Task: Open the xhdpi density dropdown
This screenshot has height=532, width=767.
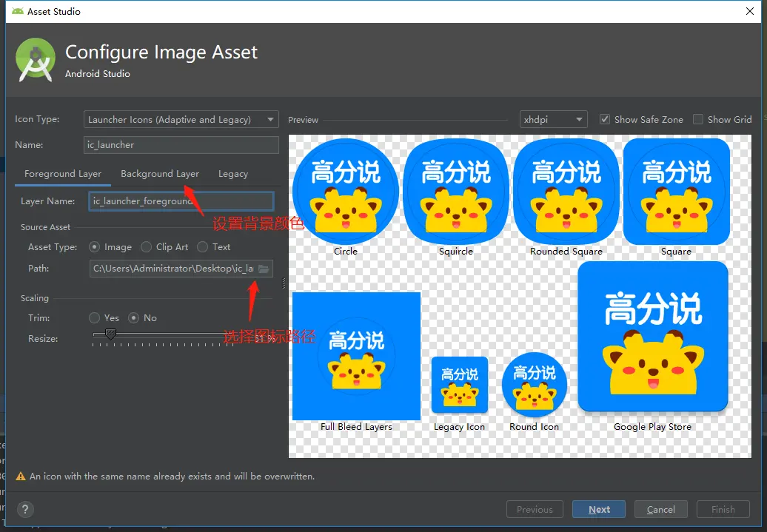Action: 554,119
